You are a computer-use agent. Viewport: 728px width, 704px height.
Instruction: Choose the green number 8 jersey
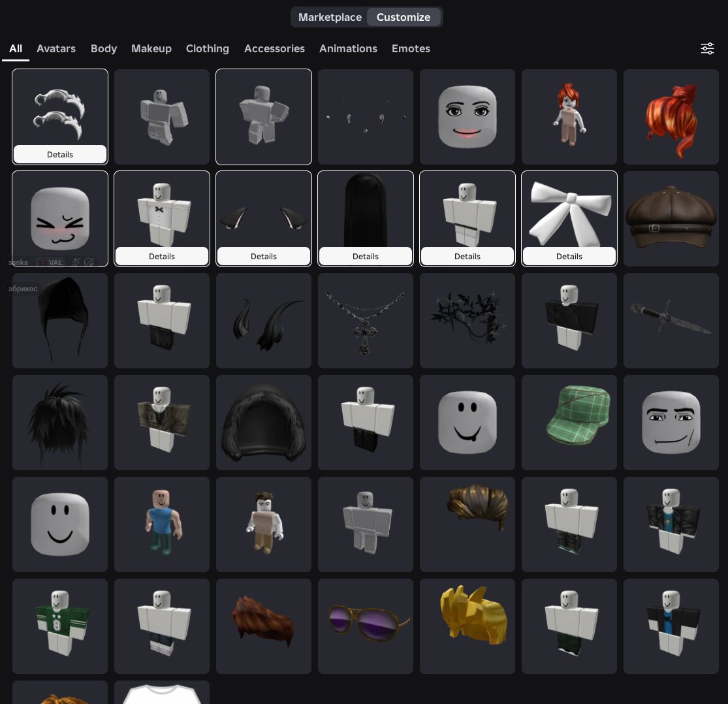60,626
